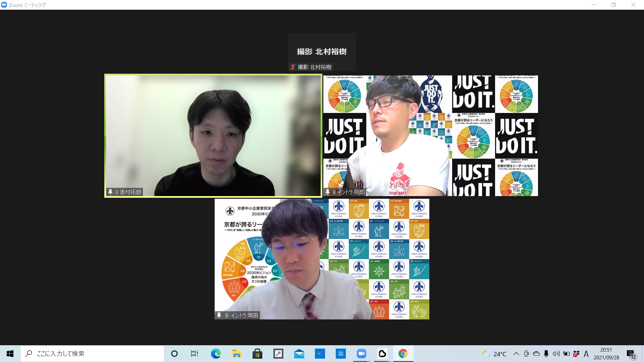
Task: Open the Mail app on taskbar
Action: (299, 354)
